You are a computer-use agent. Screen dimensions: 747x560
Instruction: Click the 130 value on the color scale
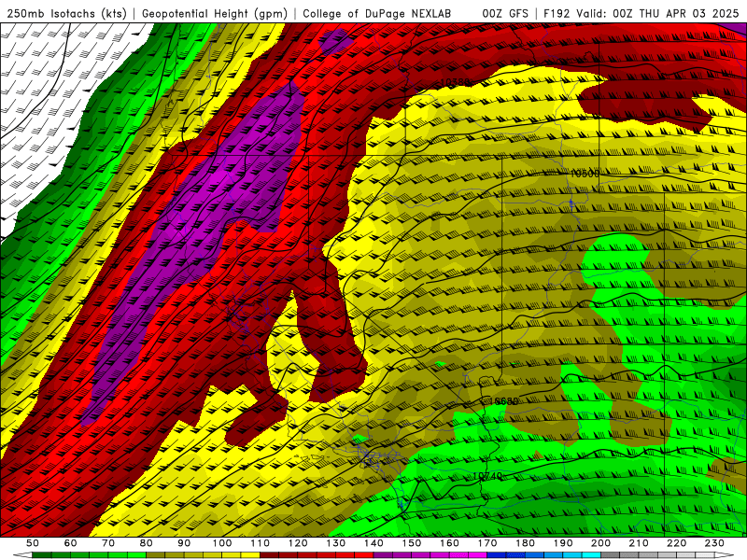click(x=336, y=543)
